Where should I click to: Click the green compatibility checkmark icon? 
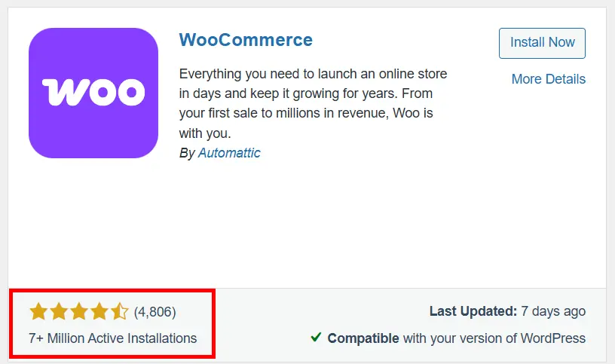[x=316, y=337]
